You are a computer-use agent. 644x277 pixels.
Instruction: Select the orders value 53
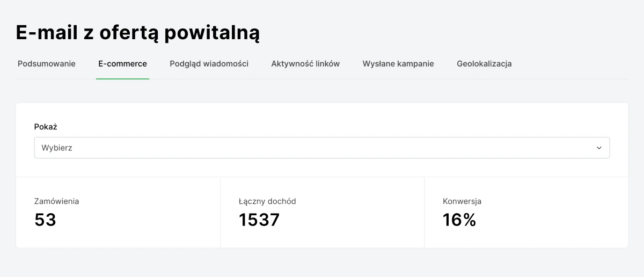point(45,220)
